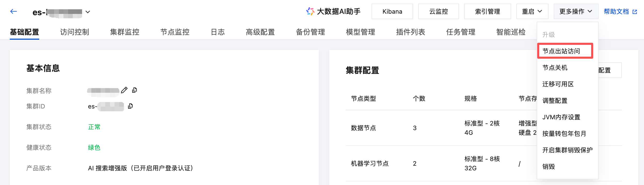Click the edit pencil next to cluster name

point(124,90)
